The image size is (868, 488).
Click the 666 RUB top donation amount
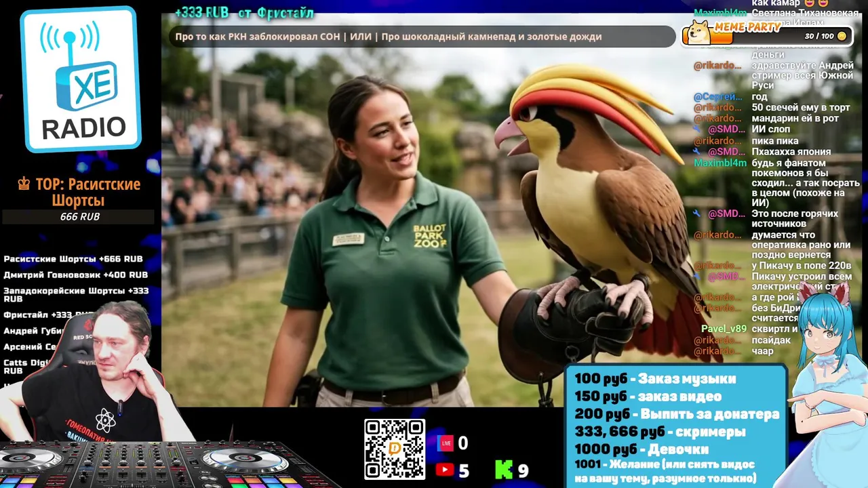tap(79, 217)
